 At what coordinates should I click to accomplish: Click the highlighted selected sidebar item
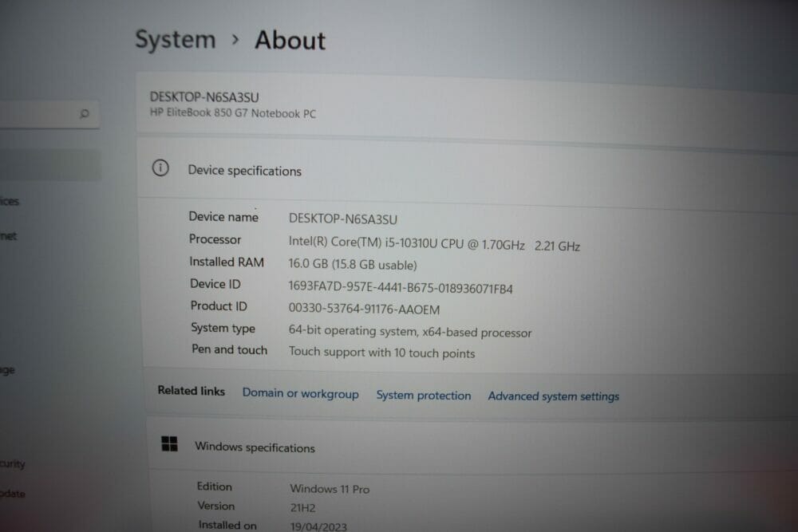49,164
